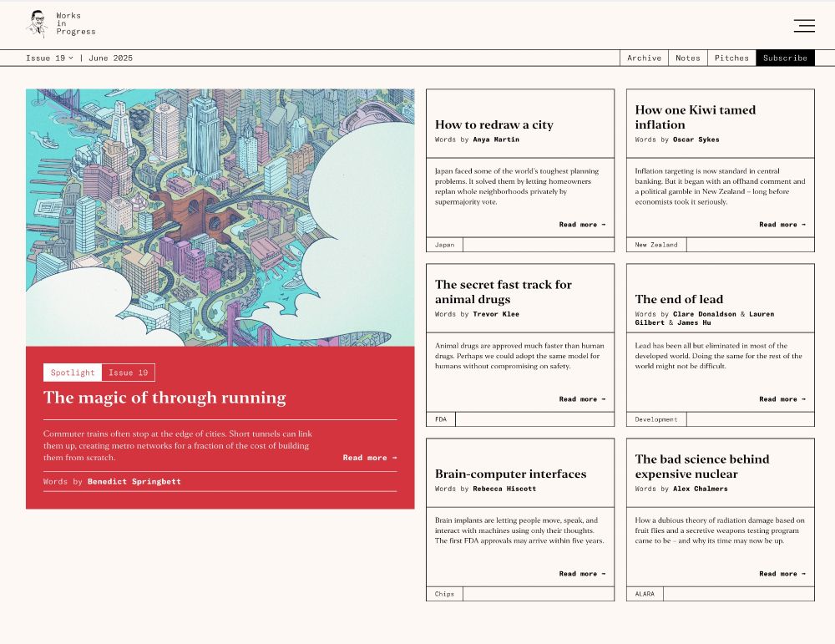
Task: Open the Archive nav item
Action: 644,58
